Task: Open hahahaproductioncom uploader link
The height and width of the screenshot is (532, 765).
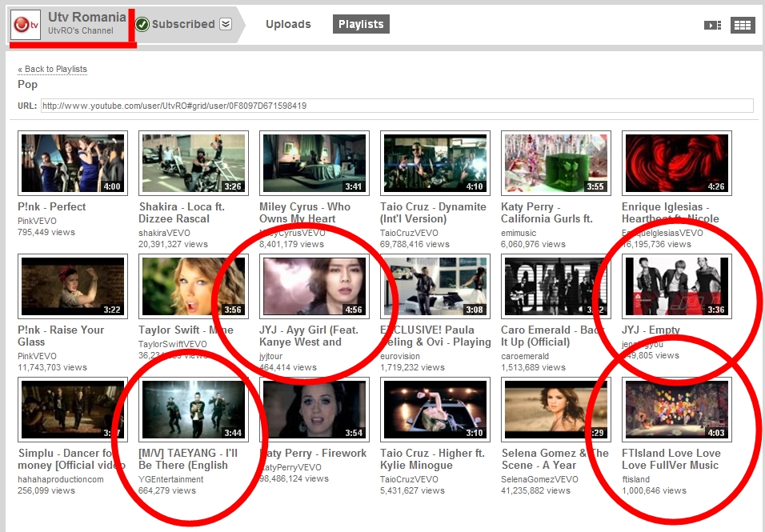Action: coord(61,479)
